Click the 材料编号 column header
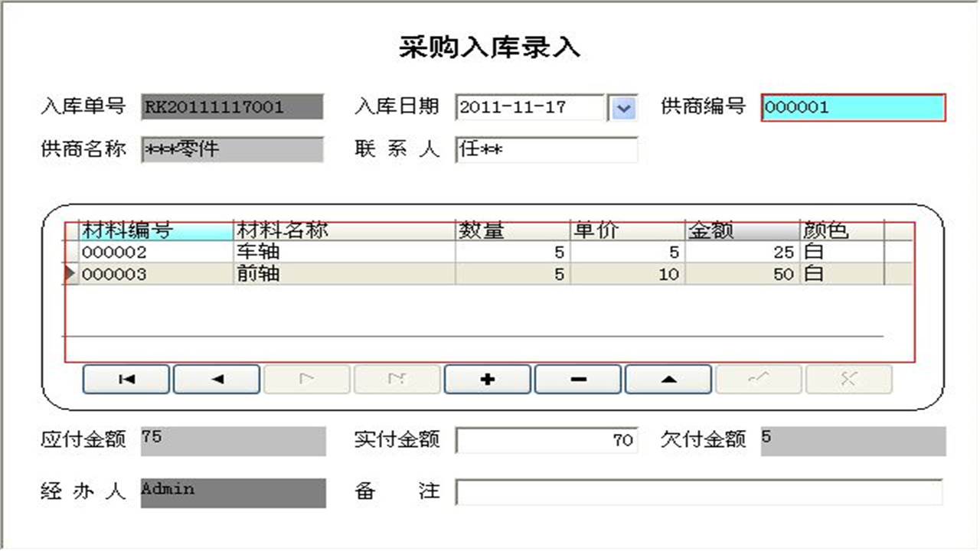This screenshot has height=551, width=980. [x=153, y=229]
